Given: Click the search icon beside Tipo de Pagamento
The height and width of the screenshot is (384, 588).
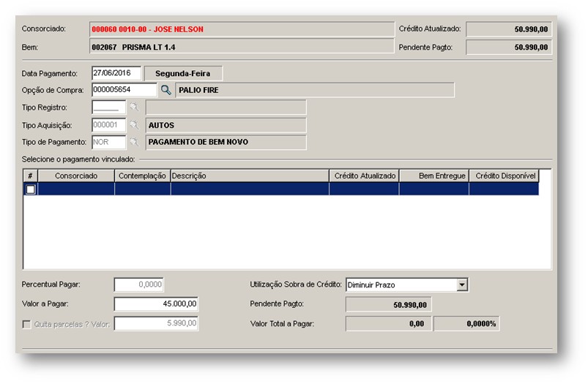Looking at the screenshot, I should tap(134, 142).
